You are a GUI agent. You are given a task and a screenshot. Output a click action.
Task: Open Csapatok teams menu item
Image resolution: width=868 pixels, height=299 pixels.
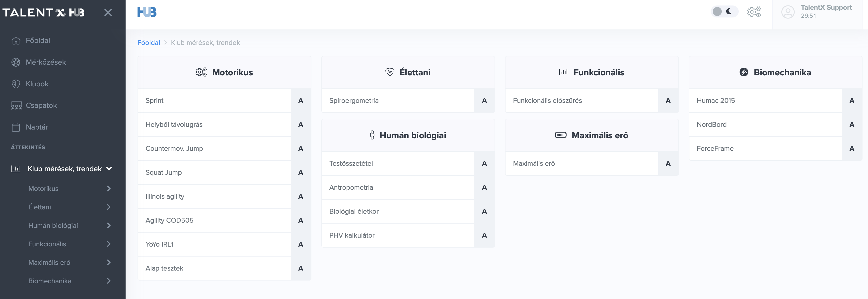pos(41,105)
